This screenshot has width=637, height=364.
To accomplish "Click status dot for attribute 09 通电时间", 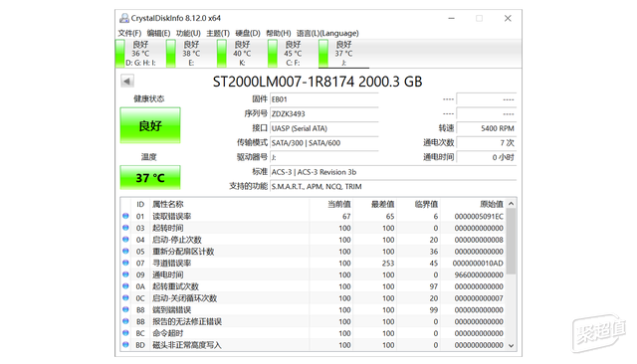I will tap(125, 274).
